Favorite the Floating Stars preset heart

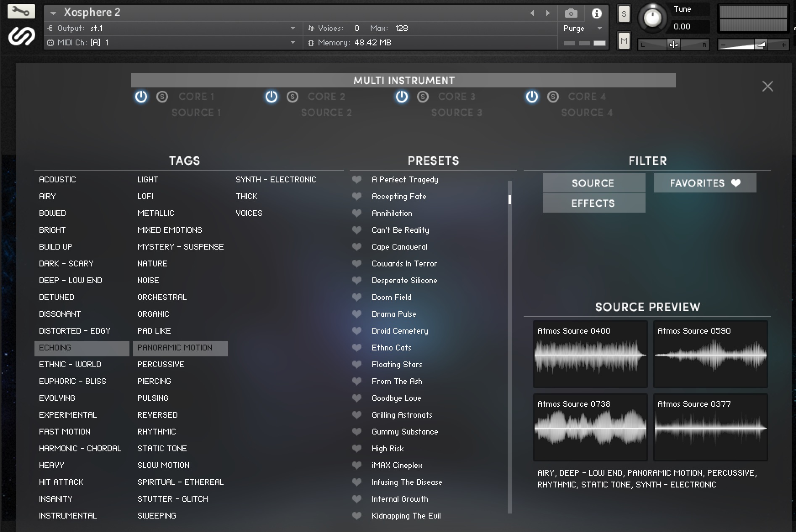[357, 364]
